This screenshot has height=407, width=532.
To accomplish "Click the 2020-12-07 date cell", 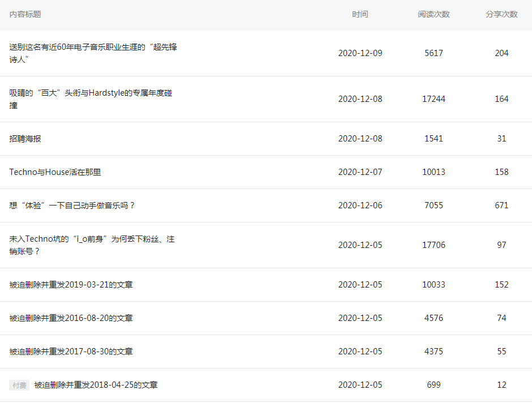I will (x=360, y=172).
